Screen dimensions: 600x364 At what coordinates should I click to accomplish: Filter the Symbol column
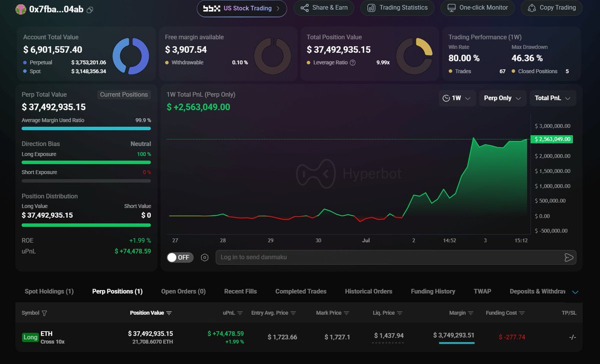pos(44,313)
